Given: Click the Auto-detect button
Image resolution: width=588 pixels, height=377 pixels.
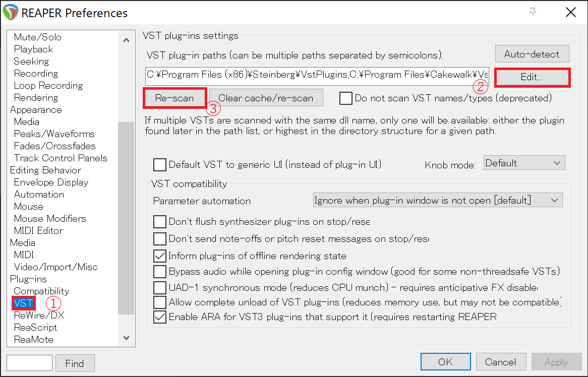Looking at the screenshot, I should coord(532,54).
